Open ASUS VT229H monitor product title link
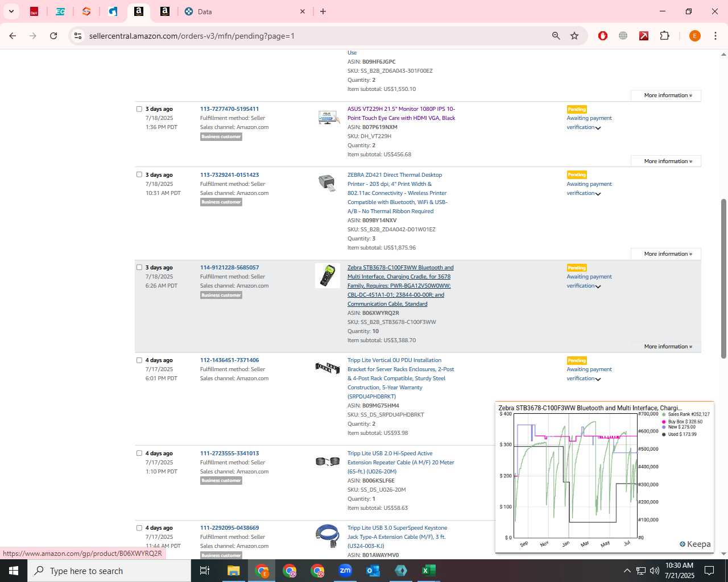 click(x=401, y=114)
